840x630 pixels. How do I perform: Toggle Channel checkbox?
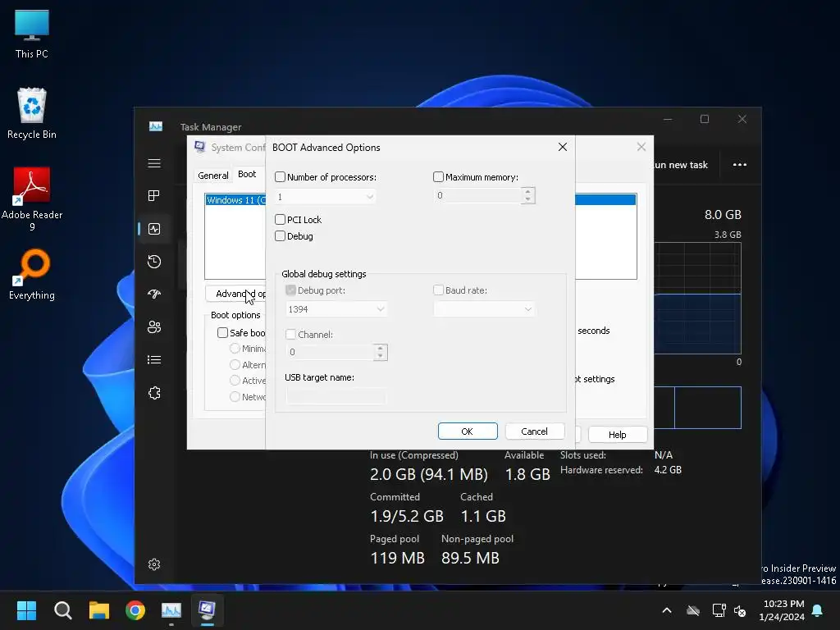(291, 335)
